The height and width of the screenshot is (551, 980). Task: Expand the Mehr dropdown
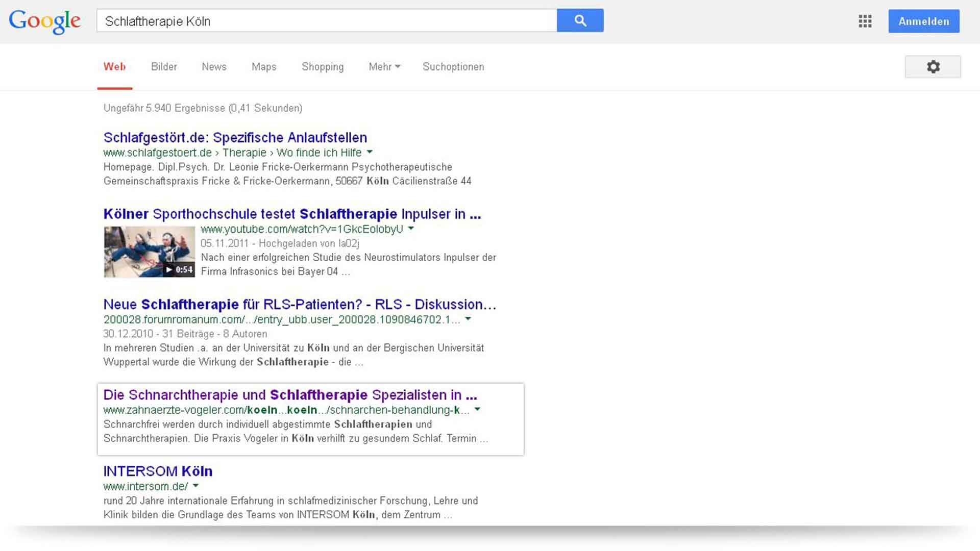[384, 67]
